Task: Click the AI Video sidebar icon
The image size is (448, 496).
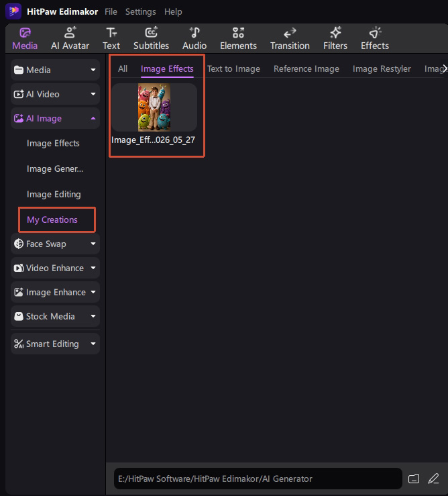Action: pos(19,94)
